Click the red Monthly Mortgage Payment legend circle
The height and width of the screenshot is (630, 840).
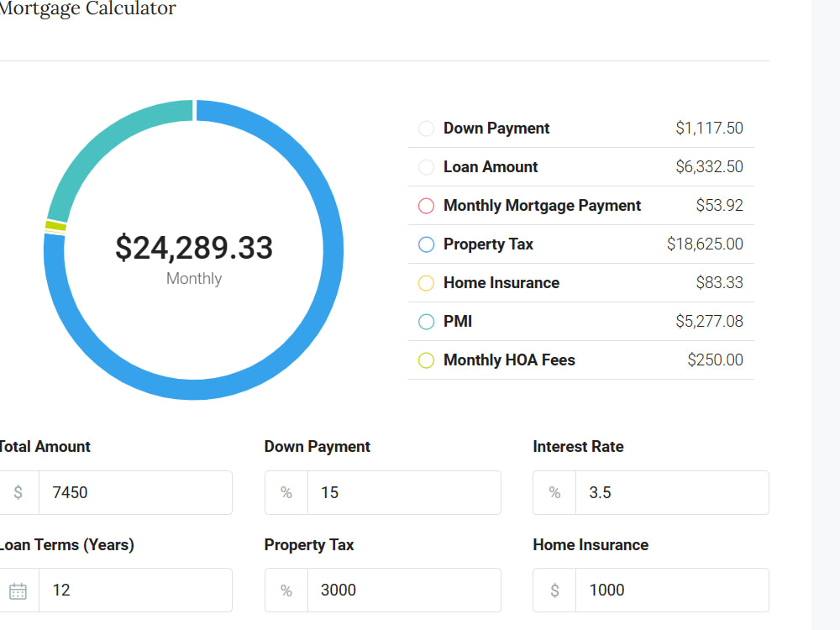(x=426, y=206)
